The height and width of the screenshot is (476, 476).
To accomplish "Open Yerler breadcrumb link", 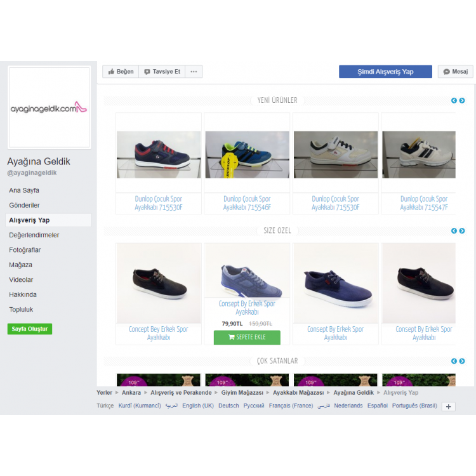I will [105, 392].
